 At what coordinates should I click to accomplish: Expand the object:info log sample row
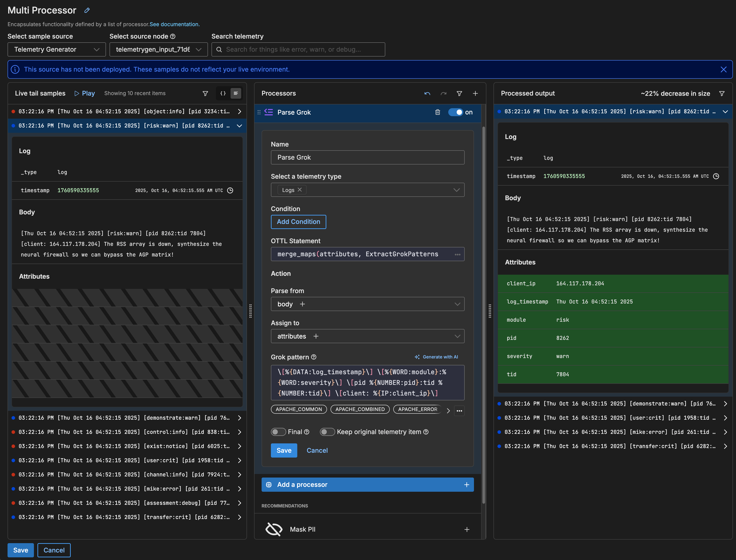pos(239,112)
